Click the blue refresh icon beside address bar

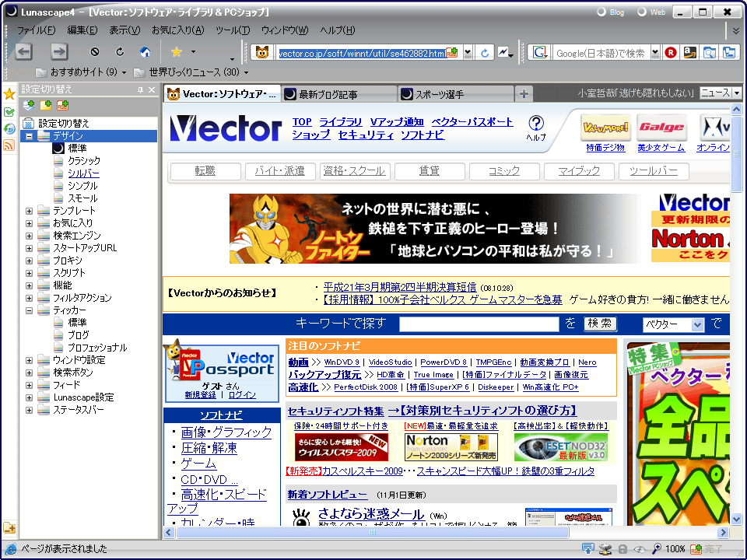click(485, 53)
